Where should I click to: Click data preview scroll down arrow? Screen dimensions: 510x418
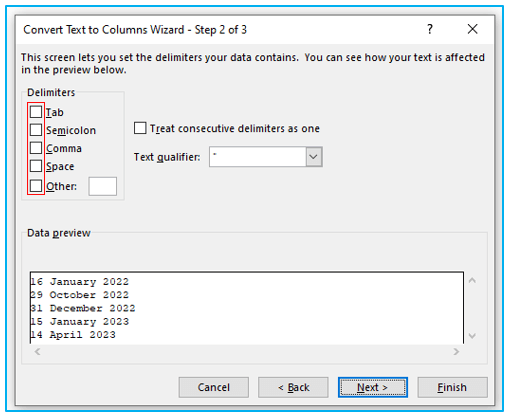[x=472, y=336]
